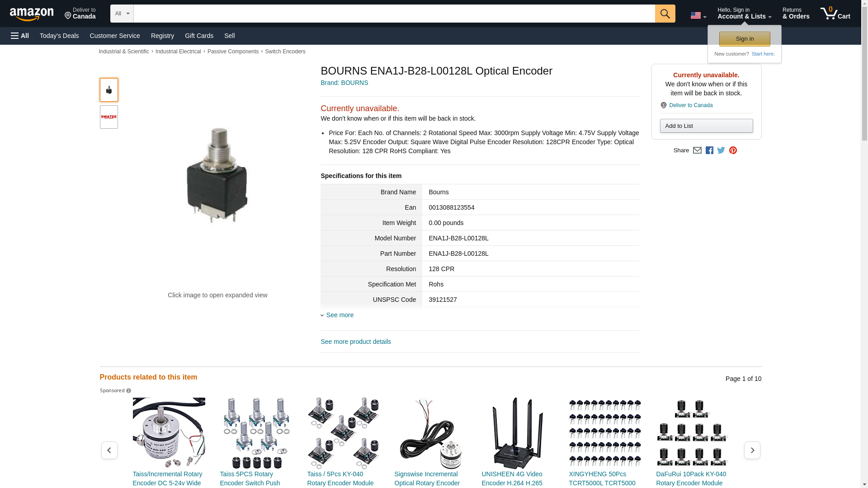
Task: Share product on Twitter icon
Action: click(x=721, y=150)
